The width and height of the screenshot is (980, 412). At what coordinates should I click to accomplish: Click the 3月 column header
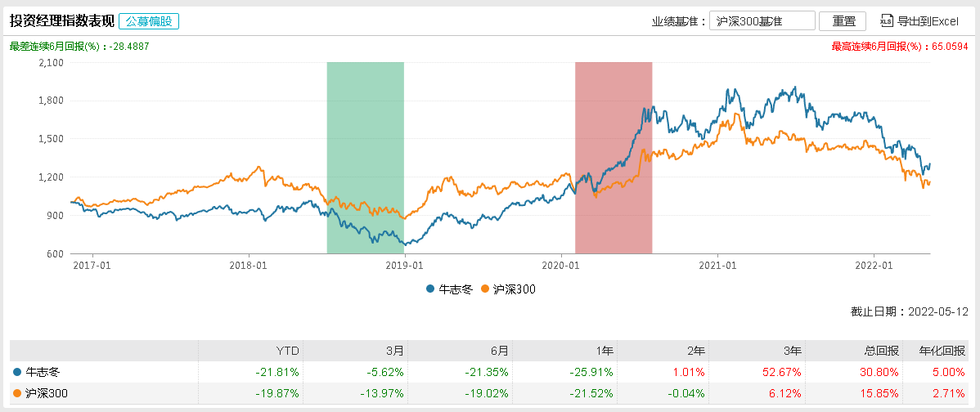pos(394,350)
